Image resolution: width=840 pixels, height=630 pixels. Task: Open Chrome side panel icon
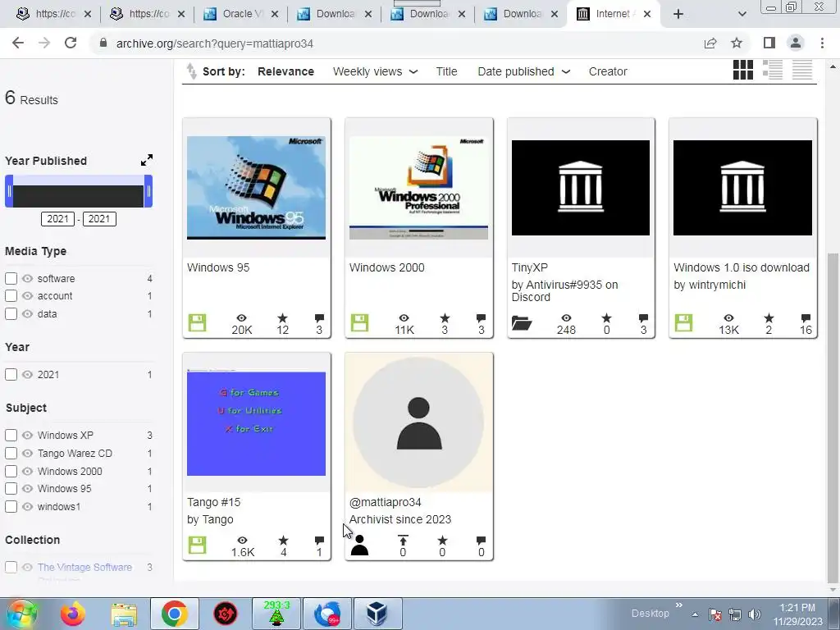(769, 43)
